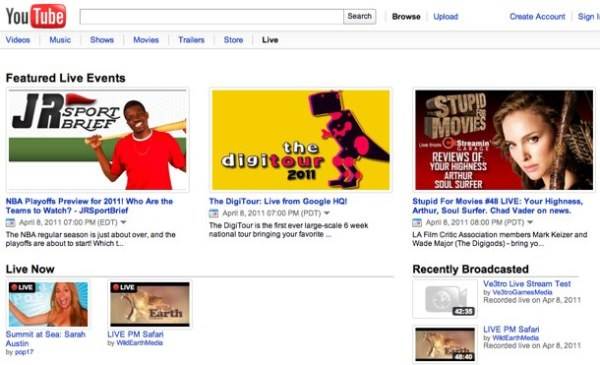The image size is (600, 365).
Task: Click 'The NBA regular season' description text
Action: (91, 239)
